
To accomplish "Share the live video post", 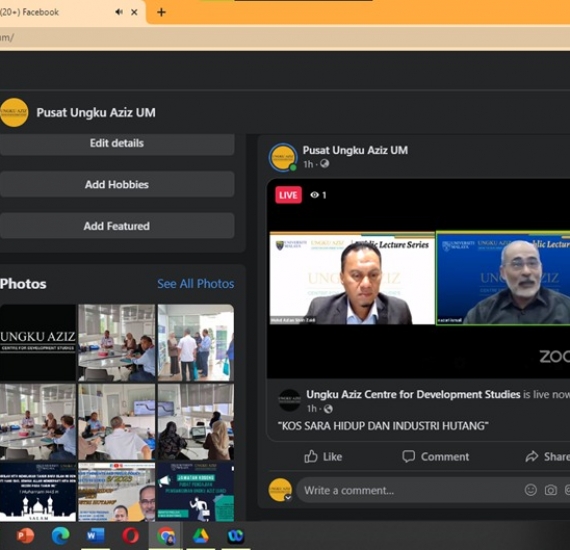I will coord(548,457).
